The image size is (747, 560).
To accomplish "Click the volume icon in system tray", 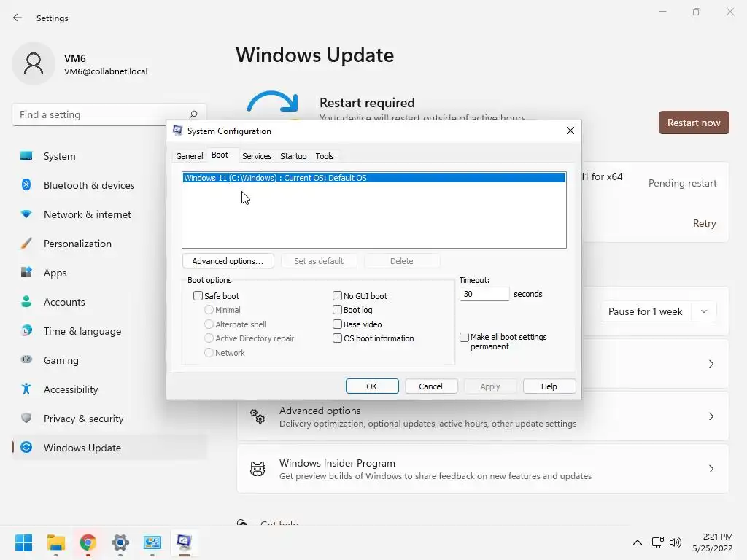I will point(676,542).
